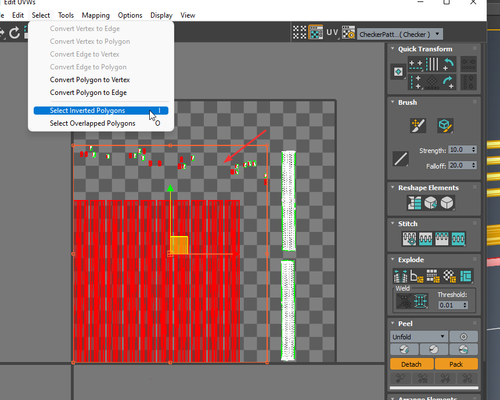Image resolution: width=500 pixels, height=400 pixels.
Task: Rotate selection clockwise 90 degrees
Action: coord(449,82)
